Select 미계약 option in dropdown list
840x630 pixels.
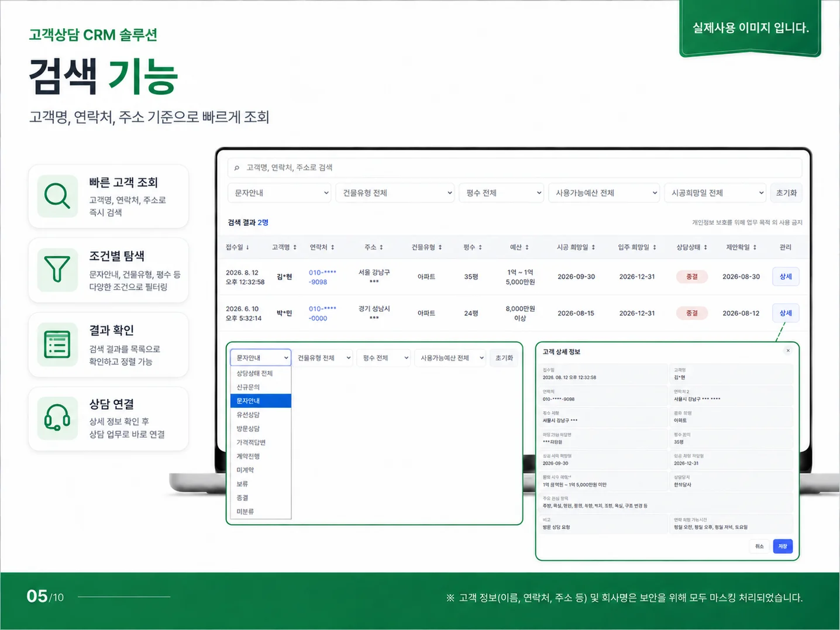[261, 470]
